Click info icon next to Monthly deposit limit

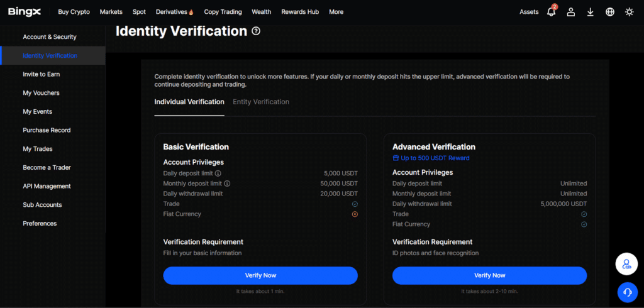click(x=227, y=184)
